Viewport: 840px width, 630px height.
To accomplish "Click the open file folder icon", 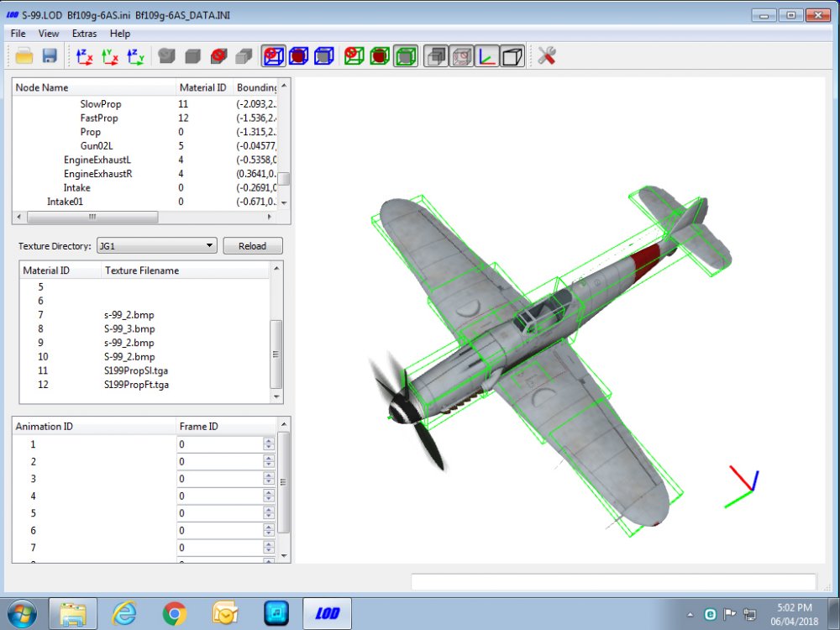I will pos(24,55).
